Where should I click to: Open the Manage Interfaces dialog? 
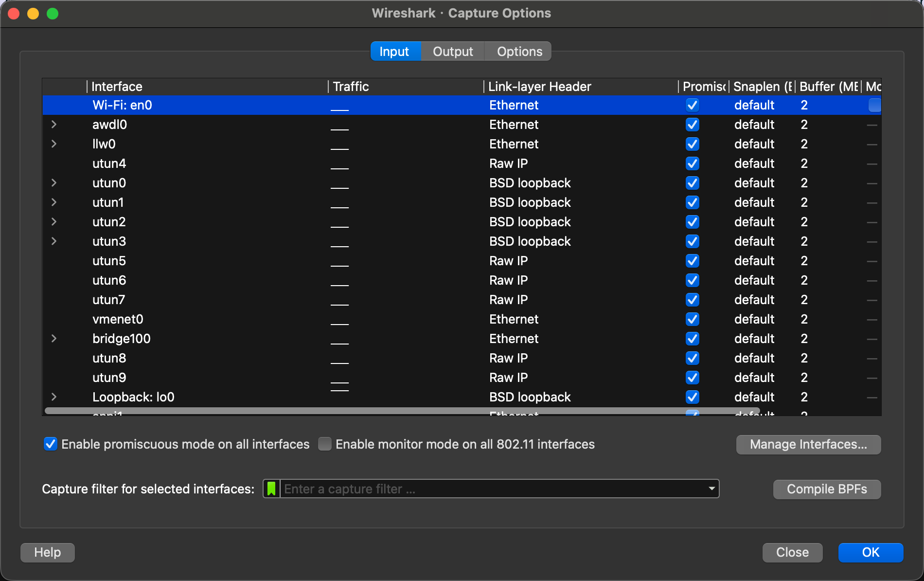pos(808,444)
